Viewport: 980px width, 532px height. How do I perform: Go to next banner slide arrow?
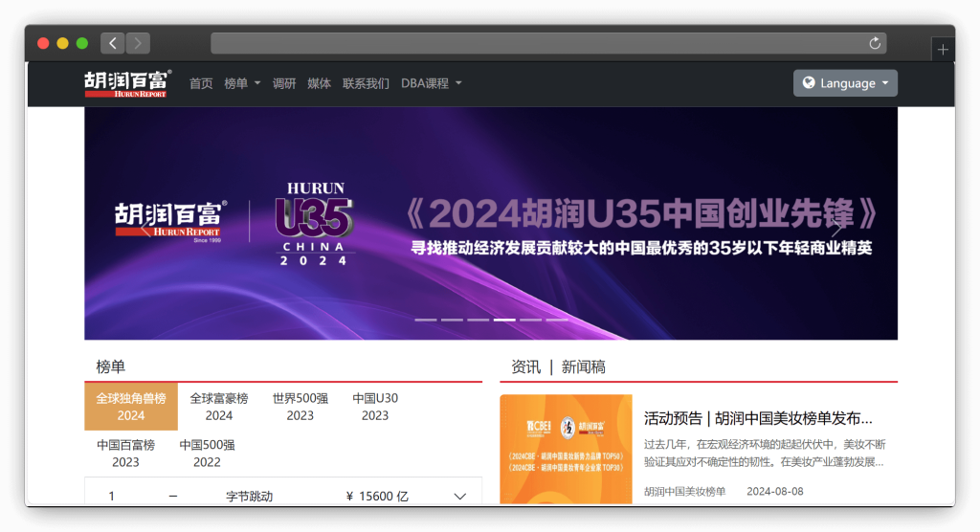point(836,227)
